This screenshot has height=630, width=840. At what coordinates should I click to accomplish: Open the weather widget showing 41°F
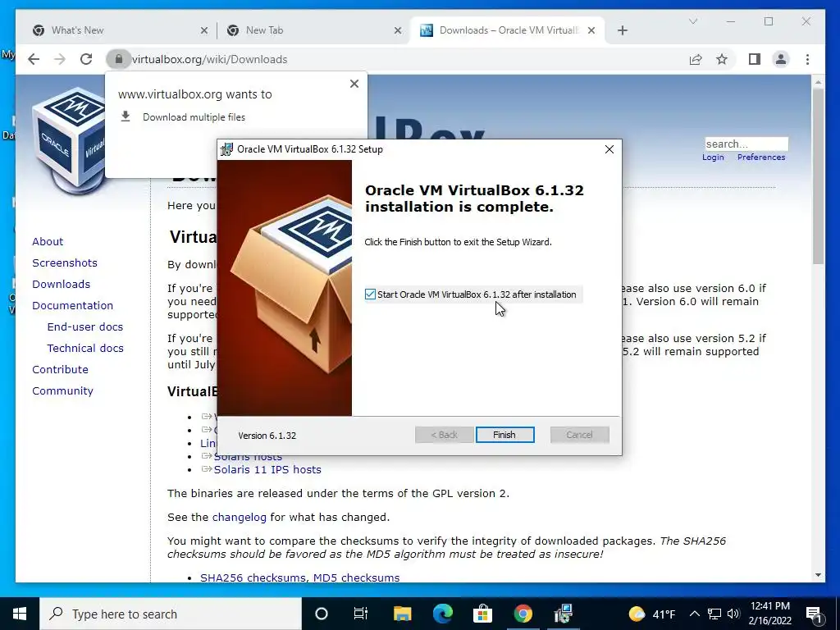click(652, 614)
